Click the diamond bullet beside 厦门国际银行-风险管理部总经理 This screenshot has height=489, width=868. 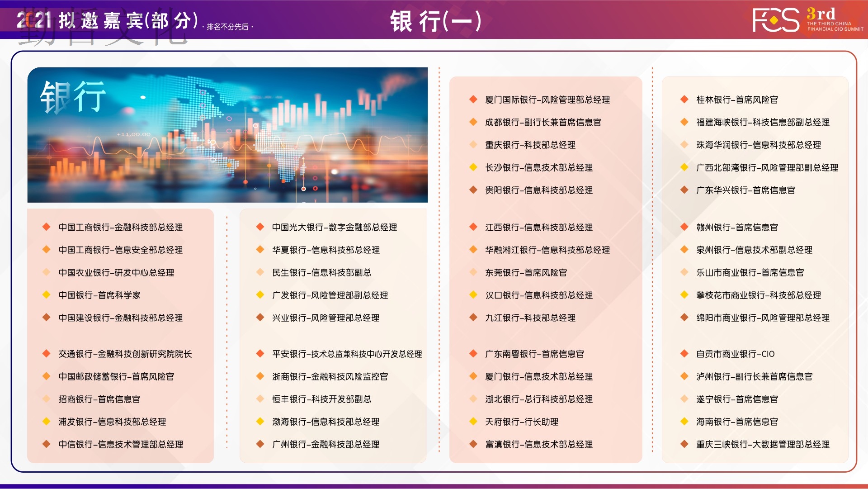[473, 99]
